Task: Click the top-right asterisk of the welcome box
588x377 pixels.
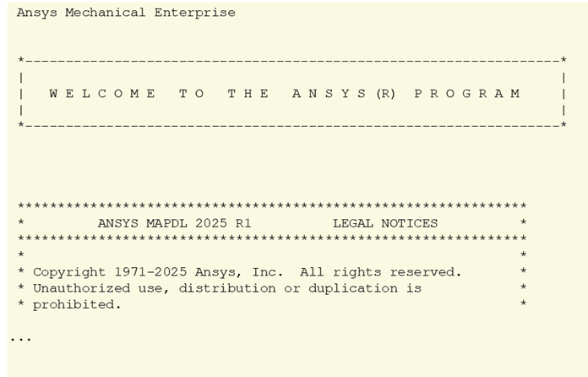Action: (563, 60)
